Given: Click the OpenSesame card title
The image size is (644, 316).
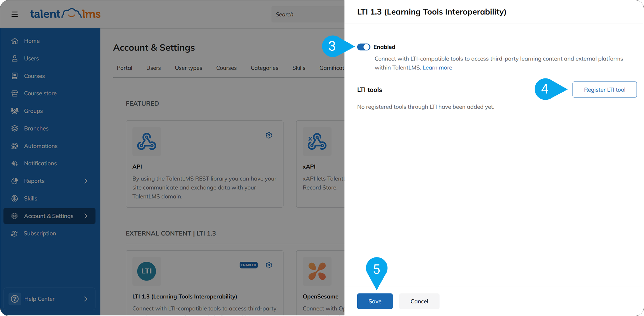Looking at the screenshot, I should tap(321, 296).
